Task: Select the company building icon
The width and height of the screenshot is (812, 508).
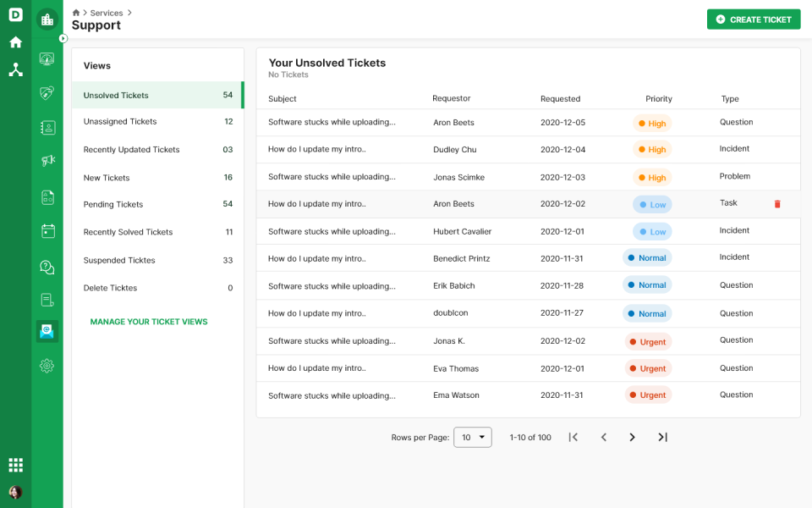Action: point(47,19)
